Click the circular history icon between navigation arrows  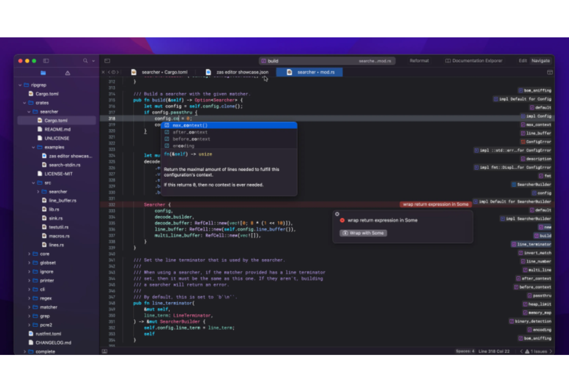pyautogui.click(x=113, y=72)
